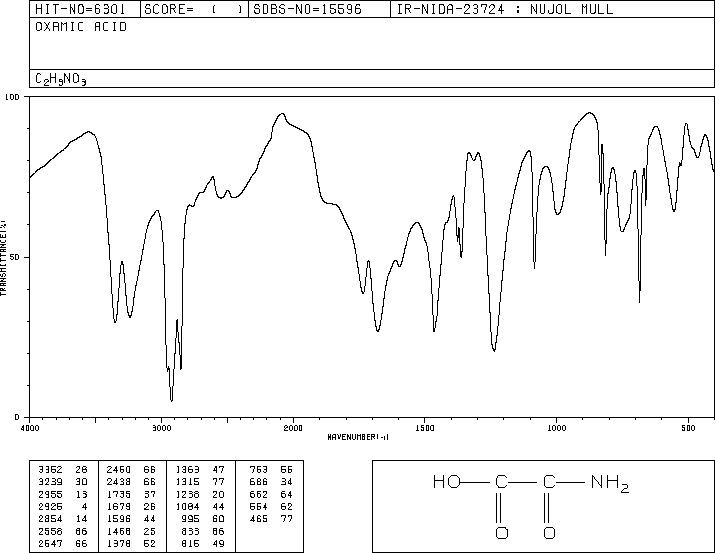Screen dimensions: 715x553
Task: Click the HIT-NO=6301 header field
Action: (x=85, y=9)
